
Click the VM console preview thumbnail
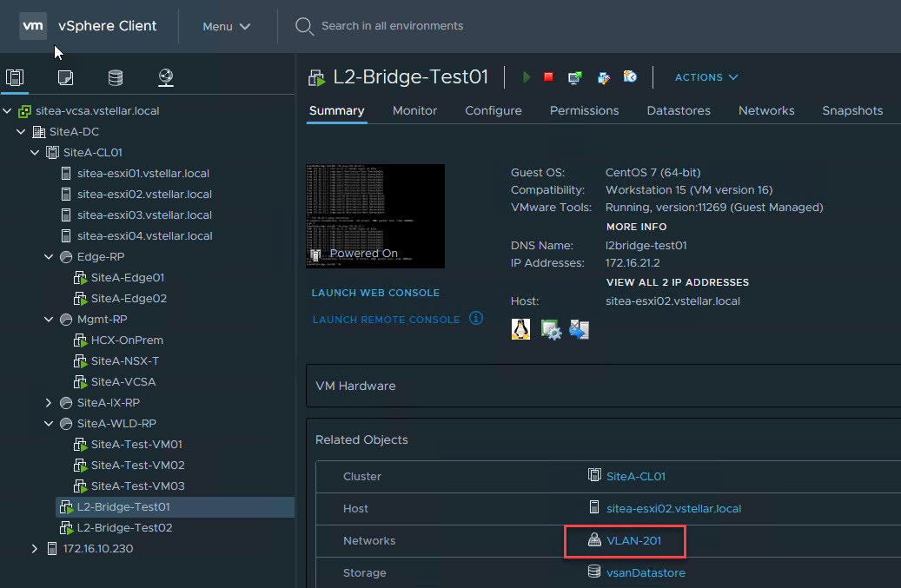click(x=374, y=215)
